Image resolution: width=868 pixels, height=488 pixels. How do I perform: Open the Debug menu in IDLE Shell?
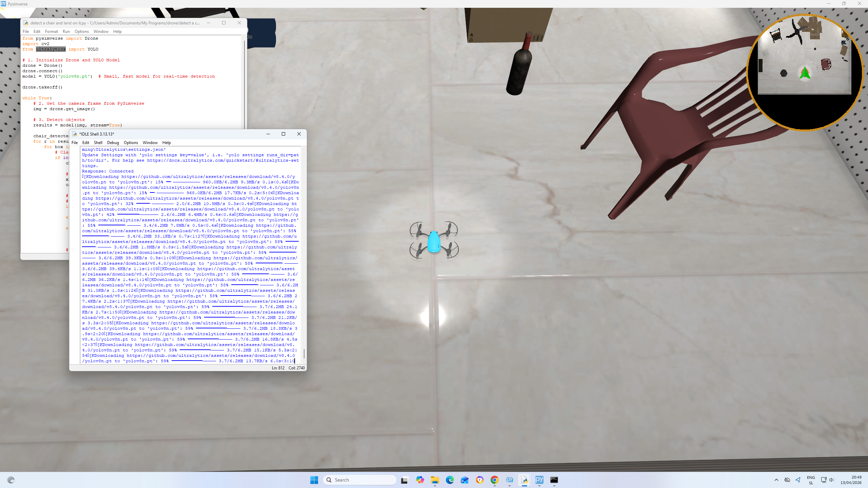[x=113, y=143]
